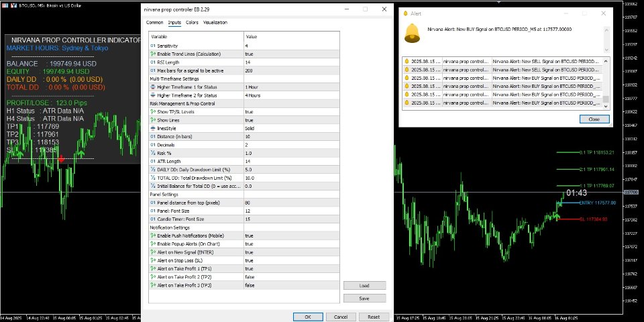Switch to the Visualization tab
This screenshot has height=322, width=644.
(215, 23)
